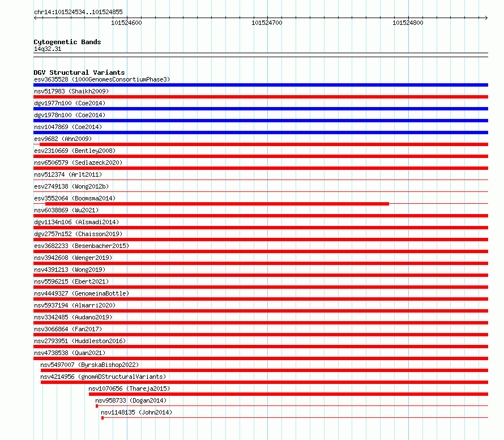The height and width of the screenshot is (440, 504).
Task: Click the small red square of nsv958733
Action: point(97,406)
